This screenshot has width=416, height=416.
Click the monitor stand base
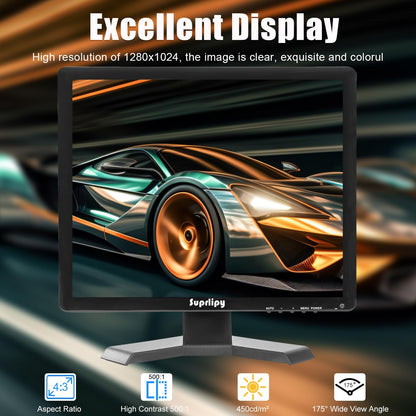click(208, 350)
